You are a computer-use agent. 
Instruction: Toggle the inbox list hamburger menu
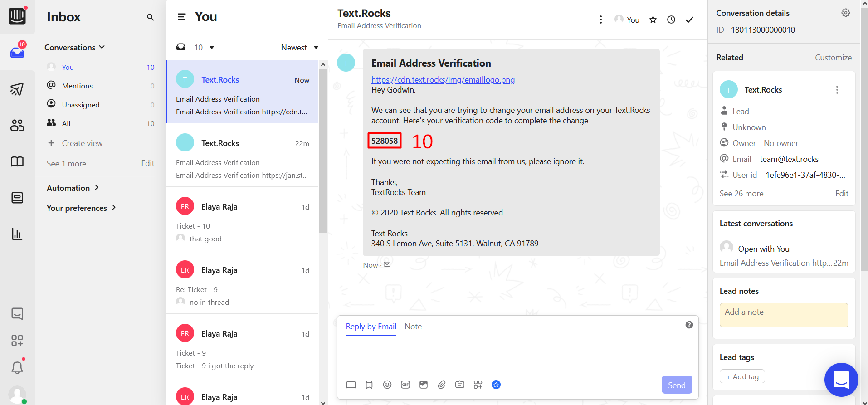(181, 17)
